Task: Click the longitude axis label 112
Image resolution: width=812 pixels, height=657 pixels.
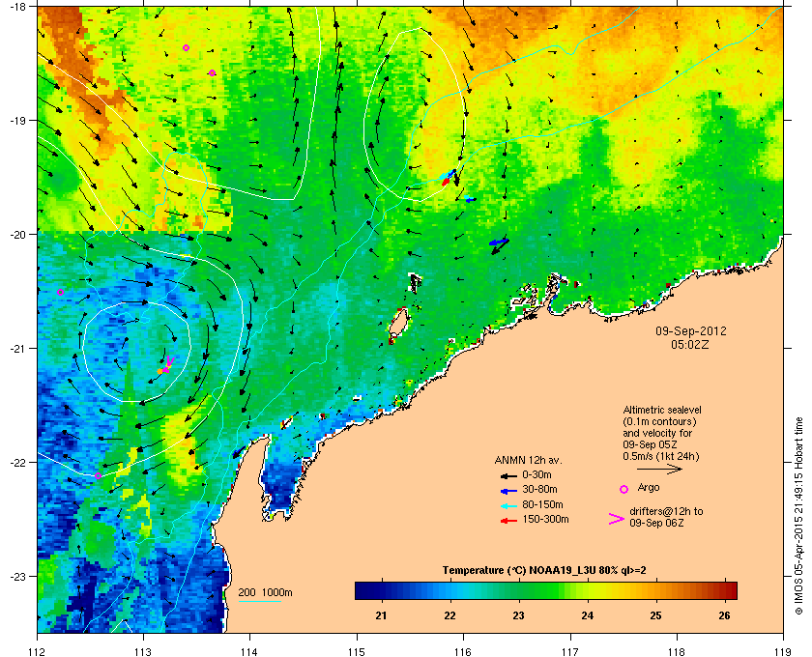Action: [38, 651]
